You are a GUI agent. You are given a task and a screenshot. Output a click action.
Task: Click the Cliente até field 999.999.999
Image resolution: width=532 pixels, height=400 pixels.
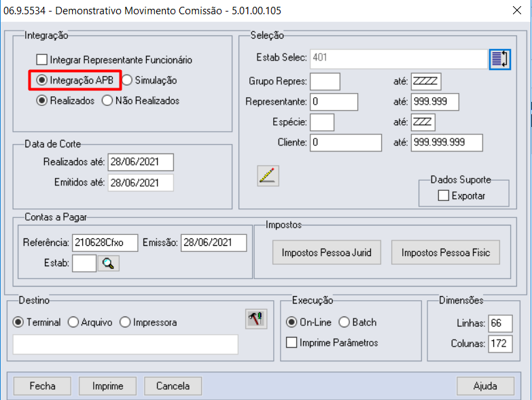click(x=447, y=143)
